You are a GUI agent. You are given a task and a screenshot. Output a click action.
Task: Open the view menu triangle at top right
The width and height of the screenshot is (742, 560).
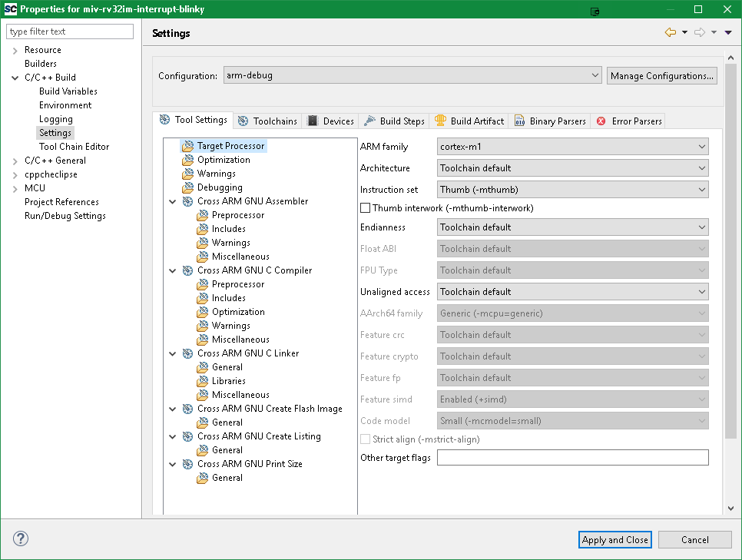[728, 33]
